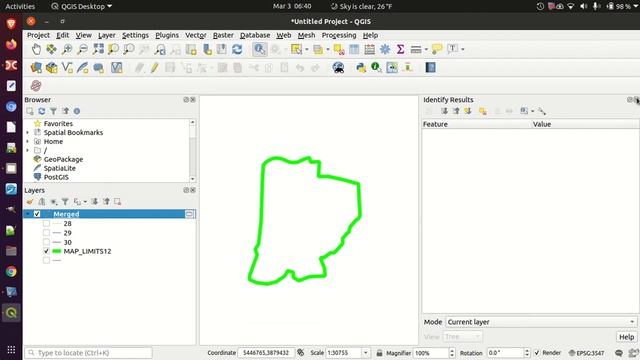Click MAP_LIMITS12 green symbol swatch
Viewport: 640px width, 360px height.
tap(57, 251)
